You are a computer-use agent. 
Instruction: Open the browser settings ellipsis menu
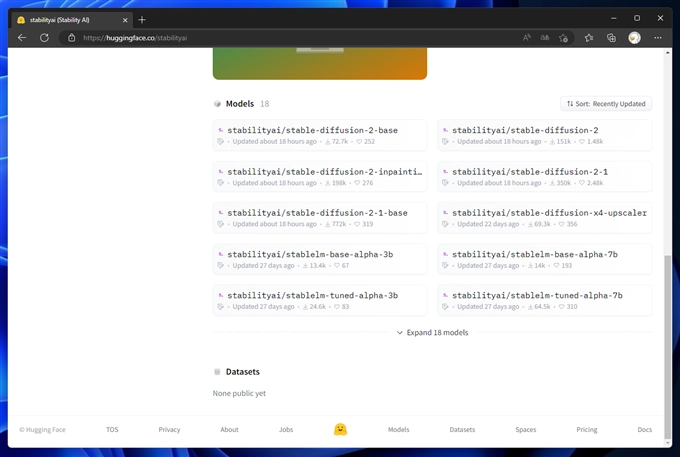pyautogui.click(x=658, y=38)
